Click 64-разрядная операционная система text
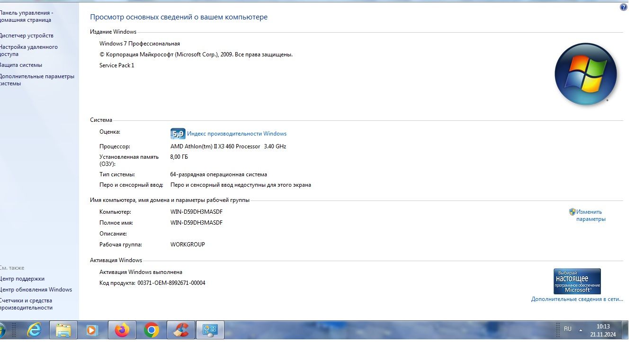The image size is (644, 364). 219,174
